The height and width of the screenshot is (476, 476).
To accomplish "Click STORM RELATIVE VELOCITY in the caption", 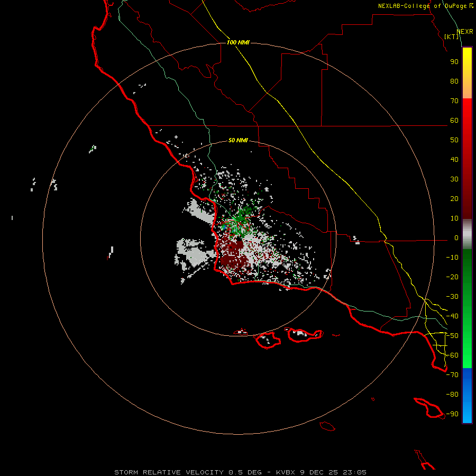I will [169, 472].
